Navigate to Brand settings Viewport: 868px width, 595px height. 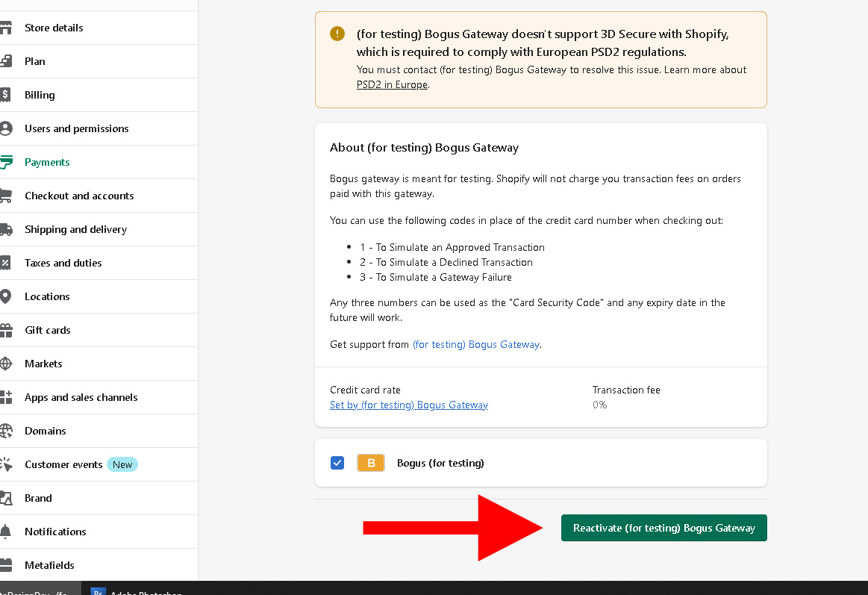click(x=99, y=498)
